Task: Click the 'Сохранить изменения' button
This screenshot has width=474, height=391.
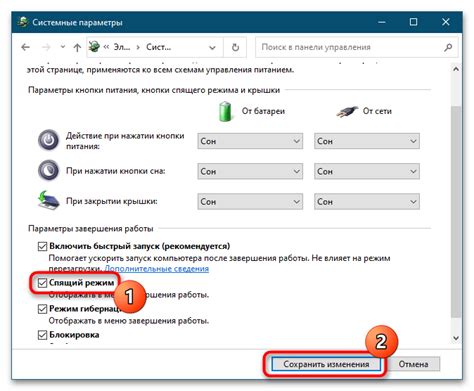Action: [x=326, y=364]
